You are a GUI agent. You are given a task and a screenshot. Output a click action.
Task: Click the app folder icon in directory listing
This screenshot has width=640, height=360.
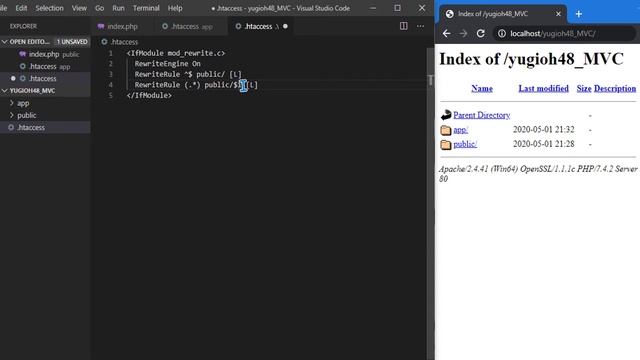tap(446, 130)
